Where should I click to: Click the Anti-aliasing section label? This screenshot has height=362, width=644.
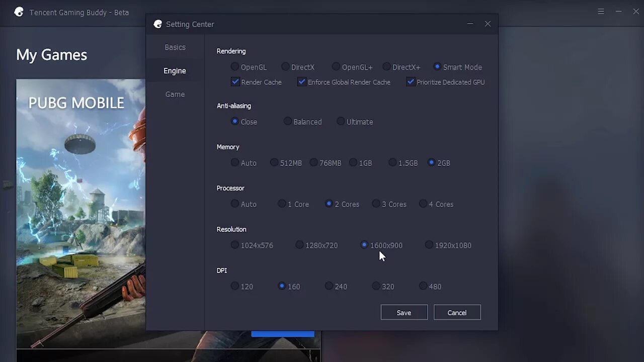click(234, 106)
